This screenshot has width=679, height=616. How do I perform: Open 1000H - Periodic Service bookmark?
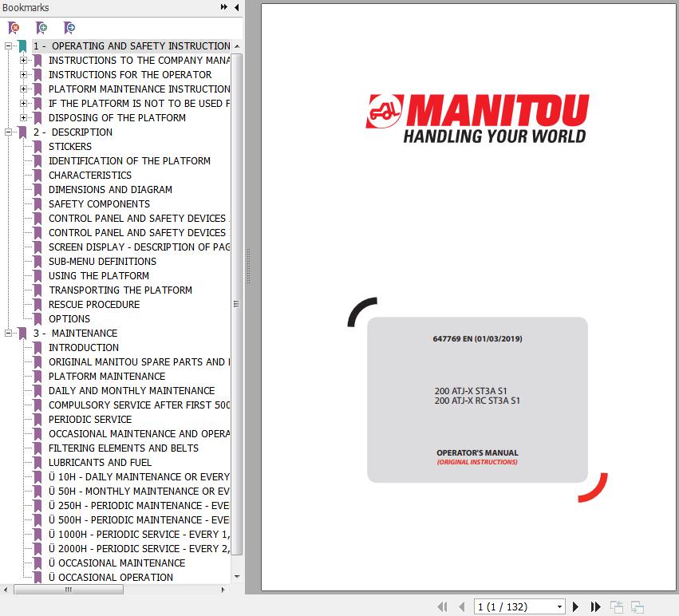139,534
